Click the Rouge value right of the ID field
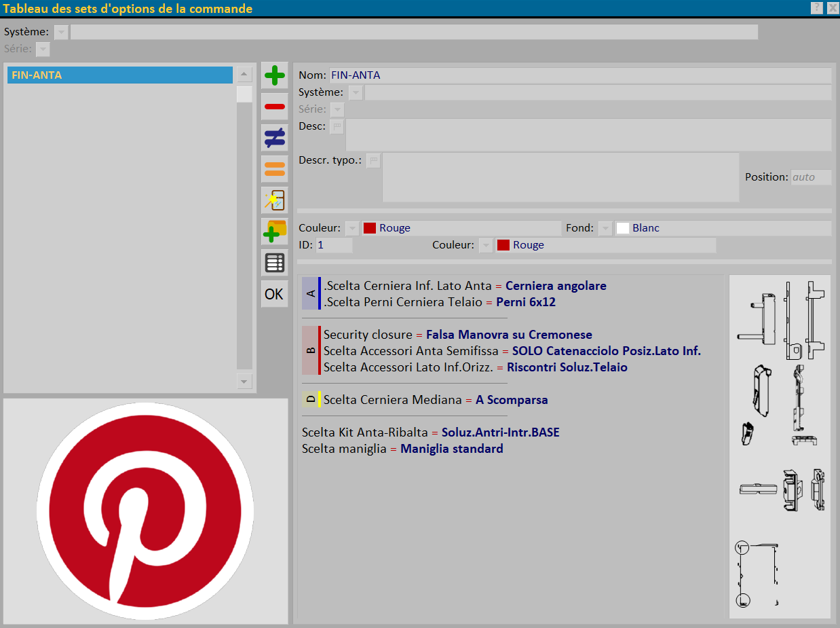Image resolution: width=840 pixels, height=628 pixels. point(529,245)
